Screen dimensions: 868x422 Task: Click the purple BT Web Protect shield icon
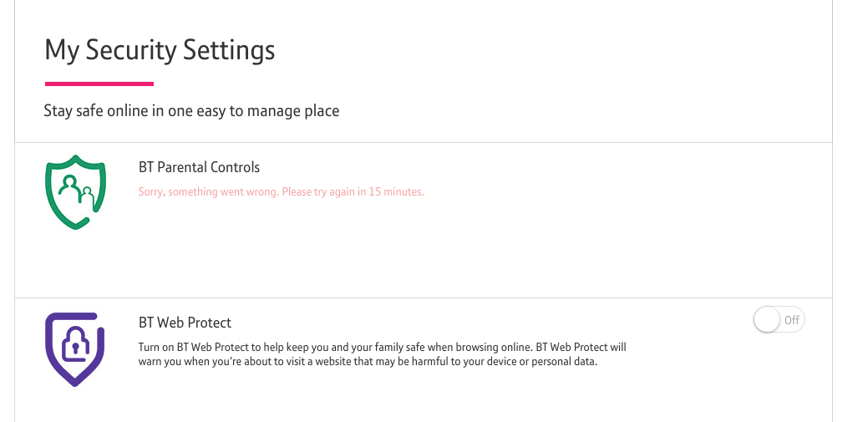(74, 348)
